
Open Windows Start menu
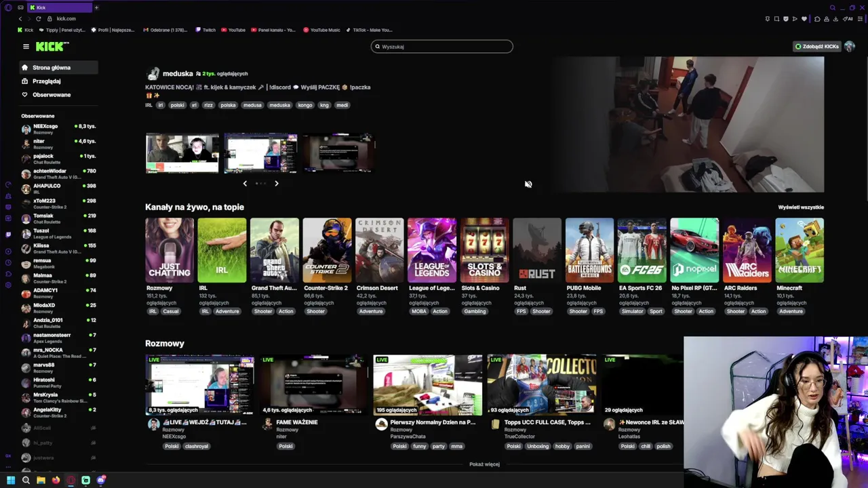pos(11,480)
